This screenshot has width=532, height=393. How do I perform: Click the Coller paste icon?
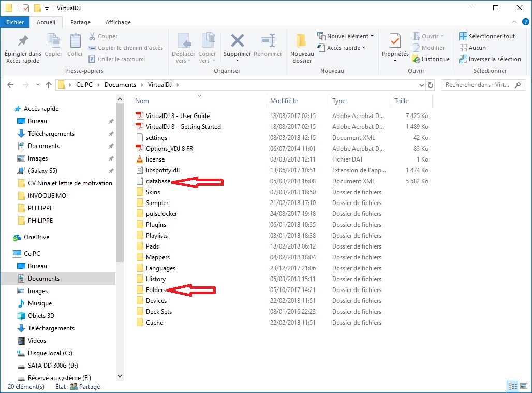75,41
